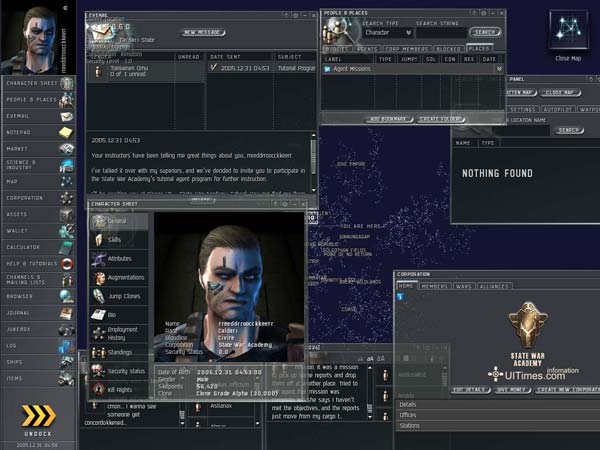Viewport: 600px width, 450px height.
Task: Open the Journal sidebar entry
Action: (38, 313)
